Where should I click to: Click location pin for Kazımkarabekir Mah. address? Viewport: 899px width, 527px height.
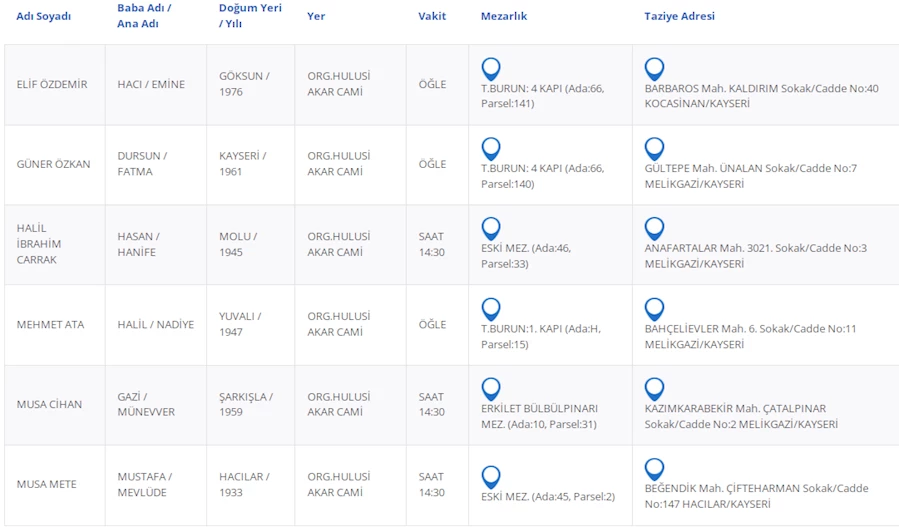[654, 389]
